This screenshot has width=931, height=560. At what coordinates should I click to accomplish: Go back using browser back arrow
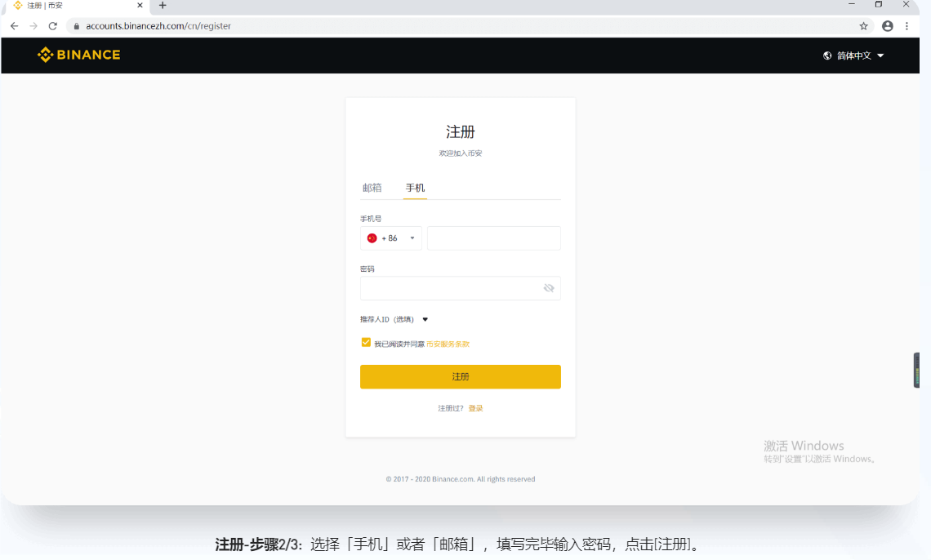15,26
